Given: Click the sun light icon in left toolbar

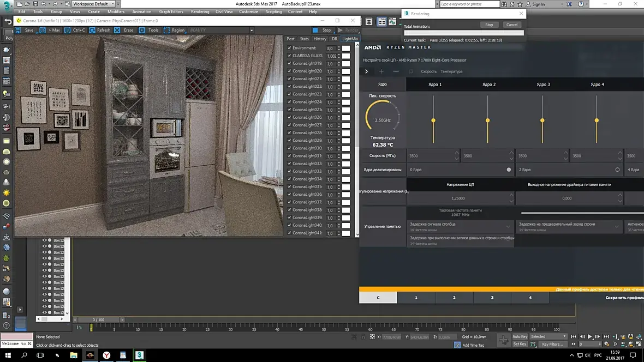Looking at the screenshot, I should tap(6, 193).
